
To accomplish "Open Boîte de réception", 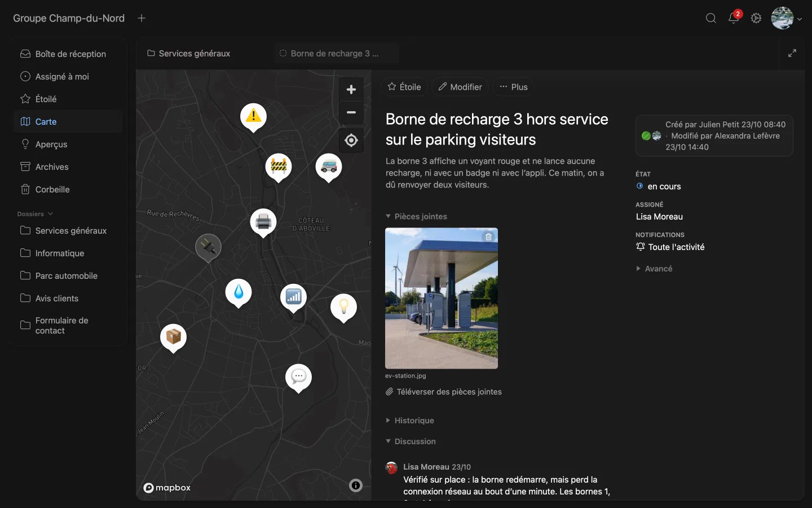I will click(68, 54).
